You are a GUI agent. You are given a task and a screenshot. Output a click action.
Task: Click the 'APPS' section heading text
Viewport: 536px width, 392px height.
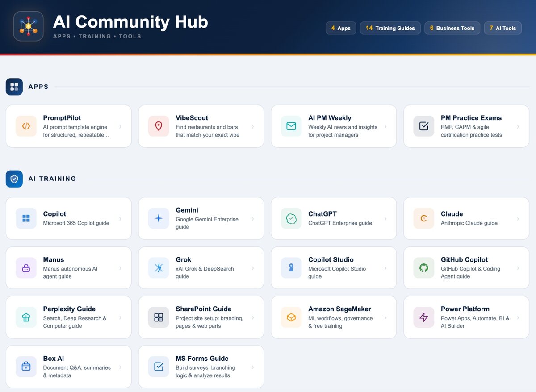[x=38, y=87]
